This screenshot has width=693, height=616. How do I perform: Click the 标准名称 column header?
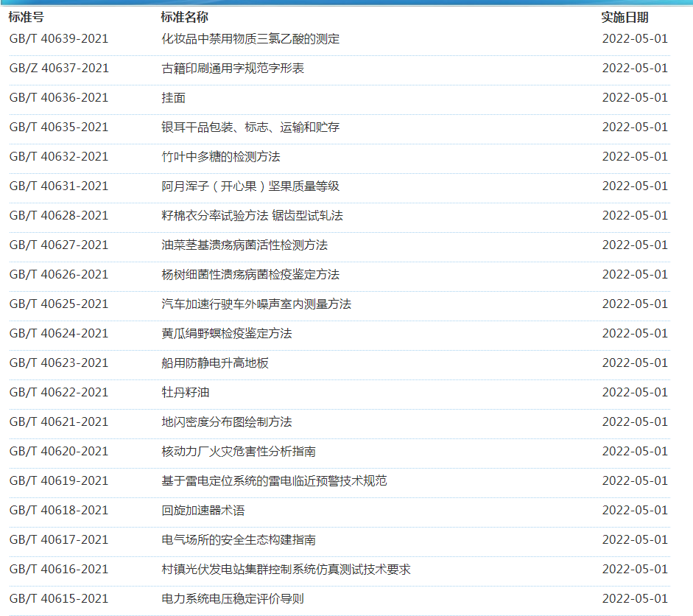184,18
